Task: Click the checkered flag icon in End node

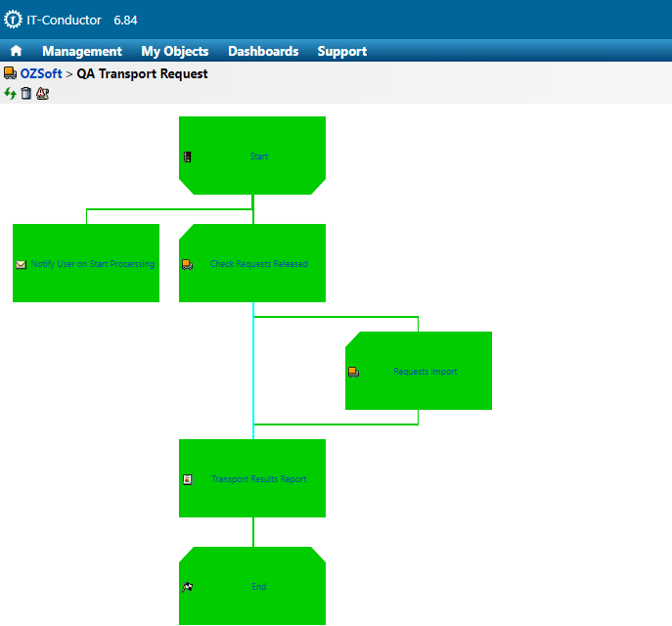Action: pyautogui.click(x=187, y=587)
